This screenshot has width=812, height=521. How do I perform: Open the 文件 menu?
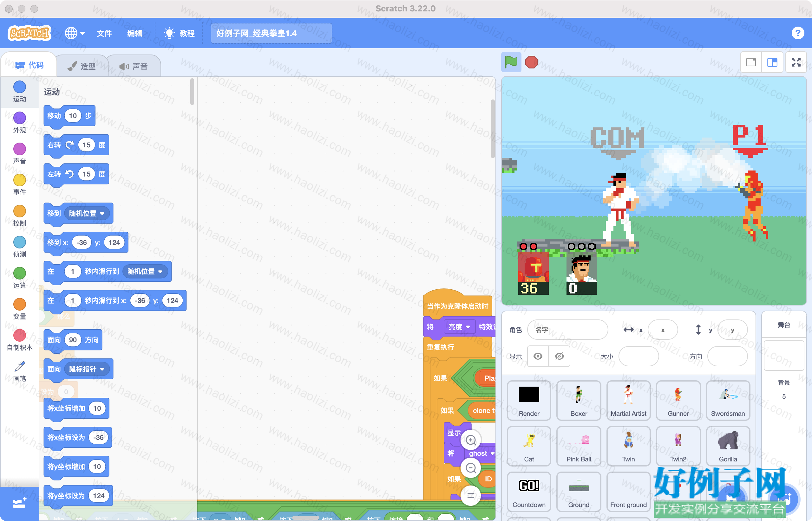(104, 33)
